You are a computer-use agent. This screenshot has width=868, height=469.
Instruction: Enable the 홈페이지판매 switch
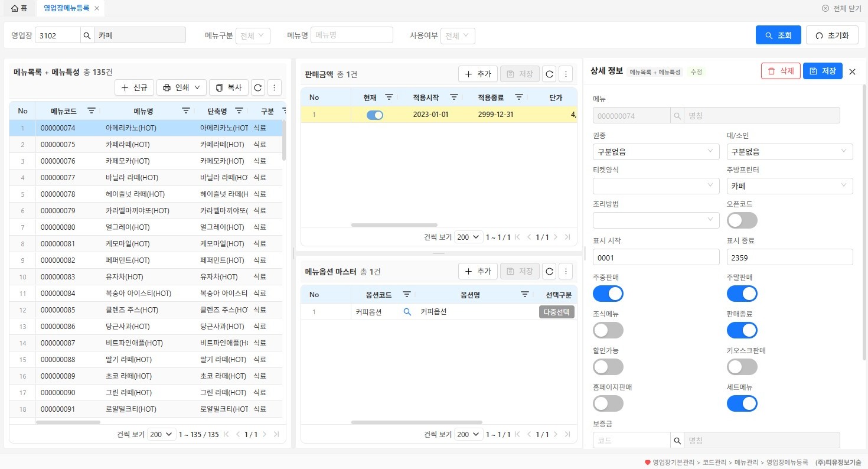click(x=608, y=403)
